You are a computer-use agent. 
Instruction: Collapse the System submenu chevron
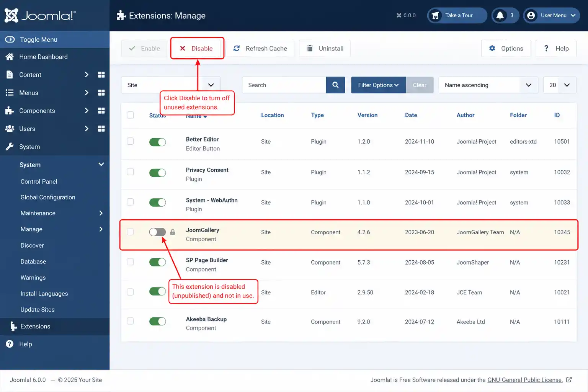point(101,164)
